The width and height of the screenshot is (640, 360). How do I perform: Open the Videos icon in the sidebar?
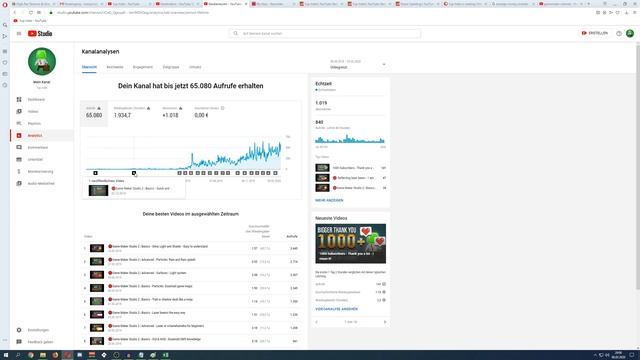pyautogui.click(x=19, y=111)
